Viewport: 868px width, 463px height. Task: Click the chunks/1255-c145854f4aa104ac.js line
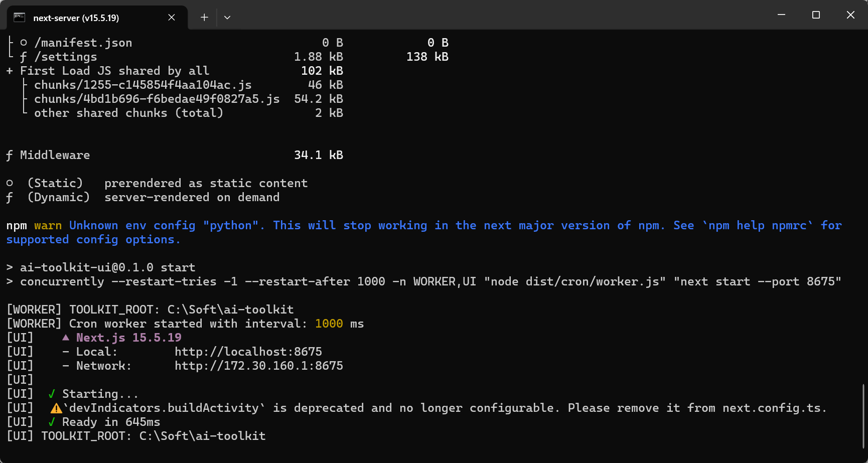143,85
